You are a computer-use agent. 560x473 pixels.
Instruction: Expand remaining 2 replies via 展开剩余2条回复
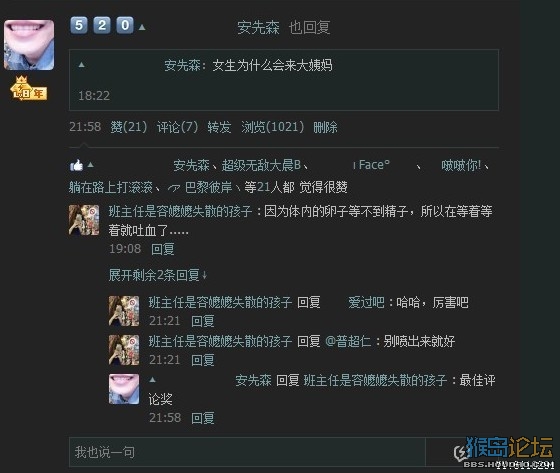(158, 275)
